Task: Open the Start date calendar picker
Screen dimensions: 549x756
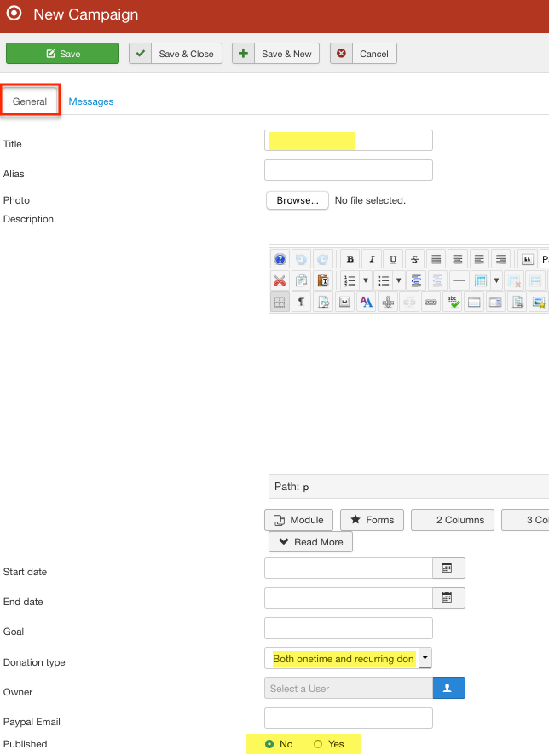Action: [x=448, y=568]
